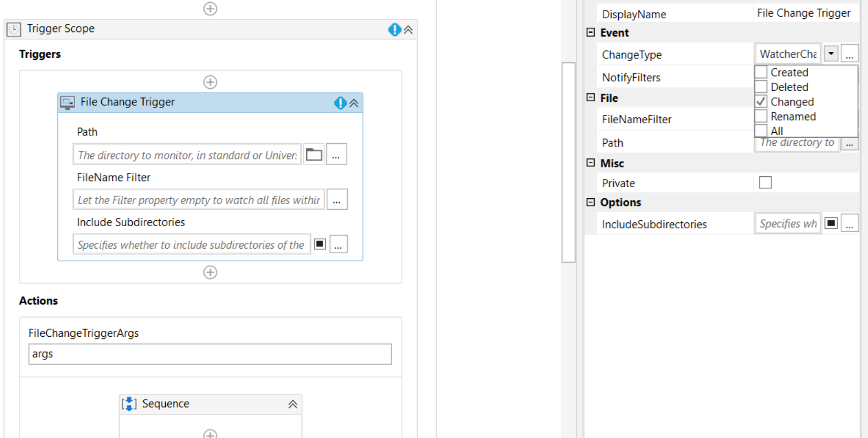Collapse the Trigger Scope activity

[x=409, y=30]
